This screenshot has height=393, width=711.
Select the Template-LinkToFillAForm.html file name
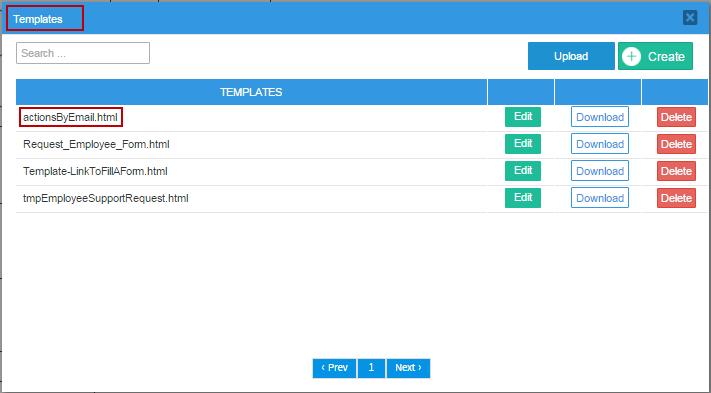(x=95, y=171)
